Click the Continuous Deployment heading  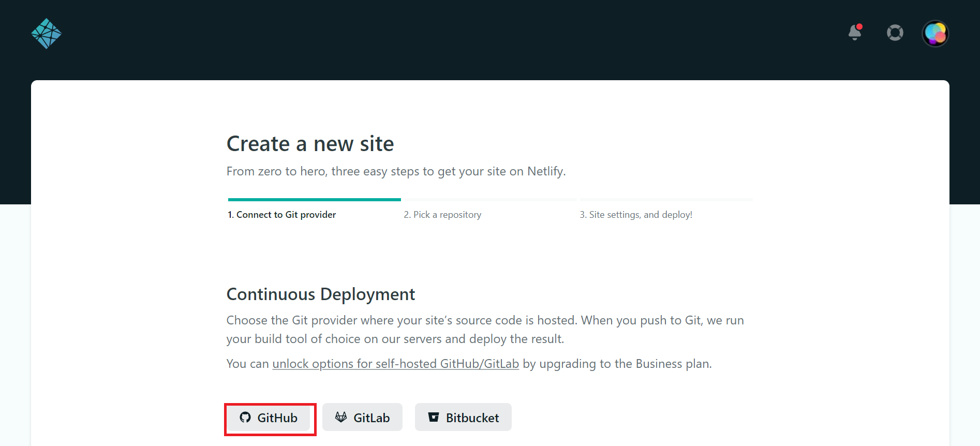(x=321, y=294)
